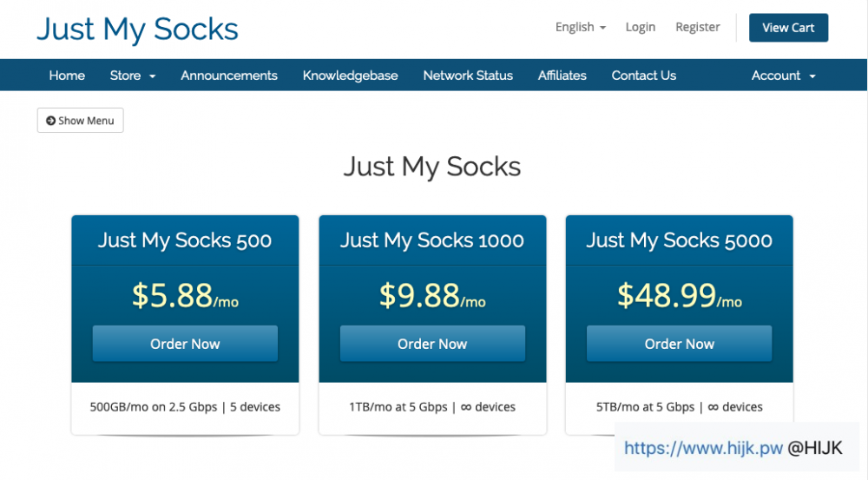The image size is (868, 480).
Task: Click Affiliates in the navigation bar
Action: click(x=562, y=76)
